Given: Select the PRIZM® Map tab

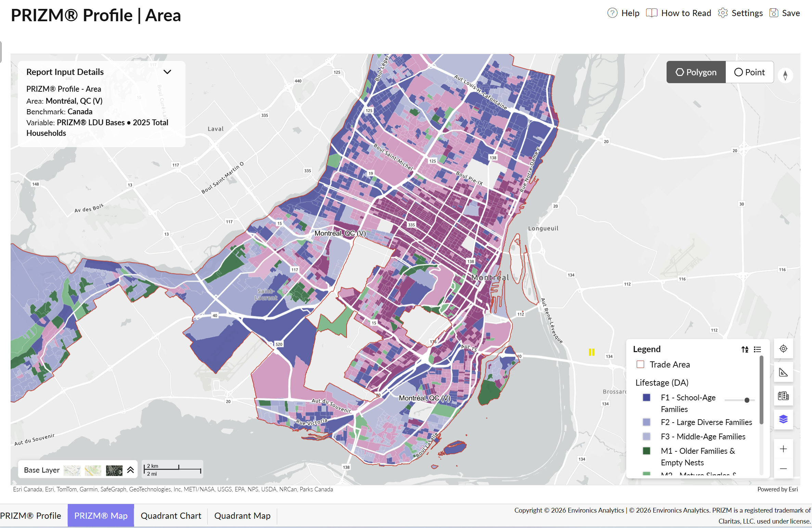Looking at the screenshot, I should [x=101, y=516].
